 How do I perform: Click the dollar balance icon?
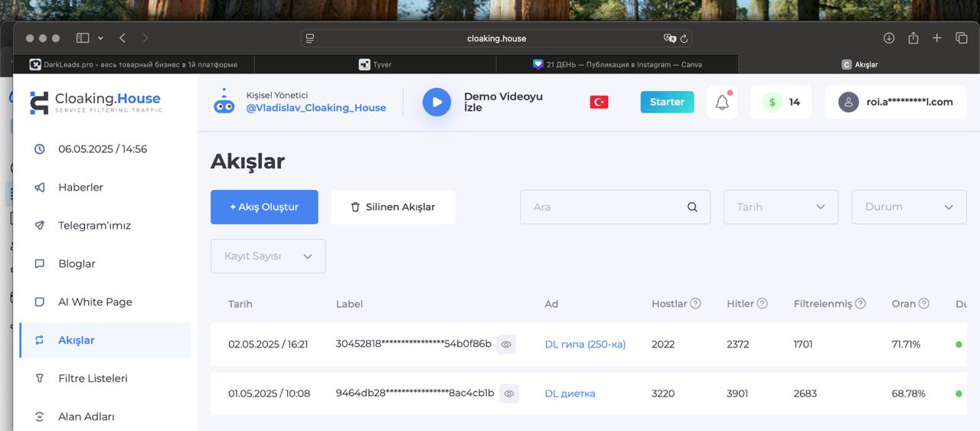point(772,102)
